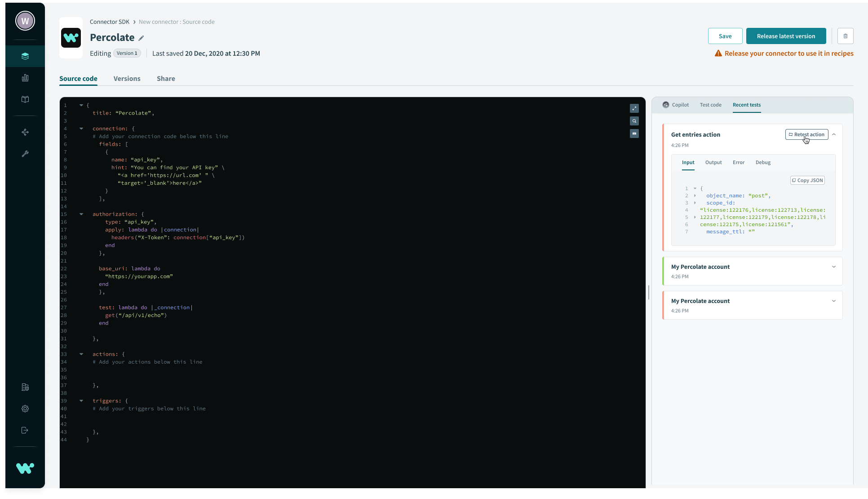Open the Community library book icon
Image resolution: width=868 pixels, height=499 pixels.
25,99
